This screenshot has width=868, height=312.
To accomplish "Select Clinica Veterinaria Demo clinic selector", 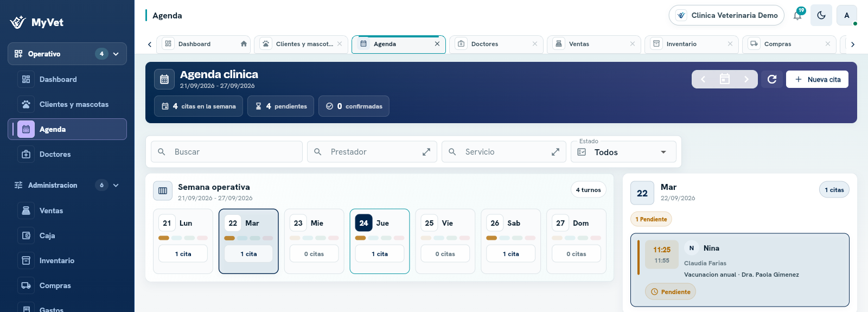I will pyautogui.click(x=726, y=15).
